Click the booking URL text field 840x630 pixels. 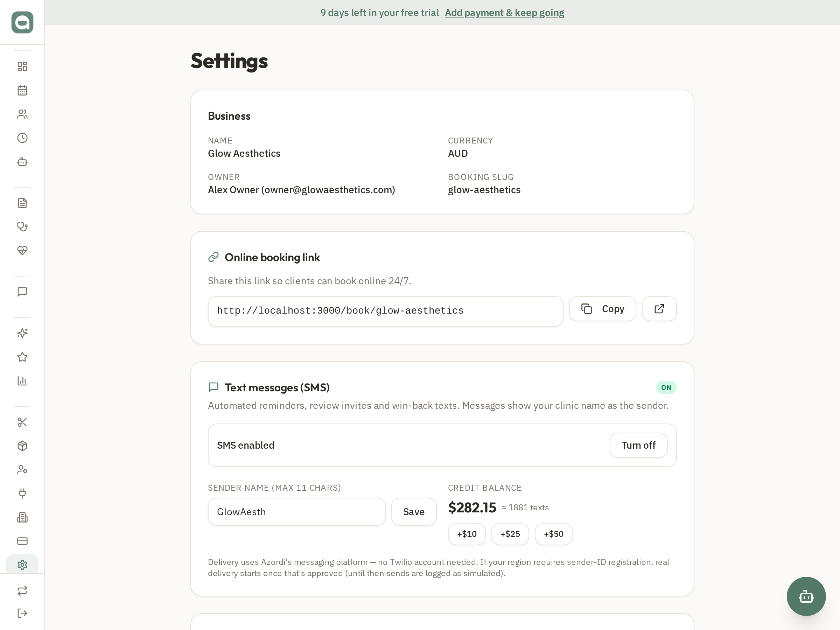[x=385, y=311]
